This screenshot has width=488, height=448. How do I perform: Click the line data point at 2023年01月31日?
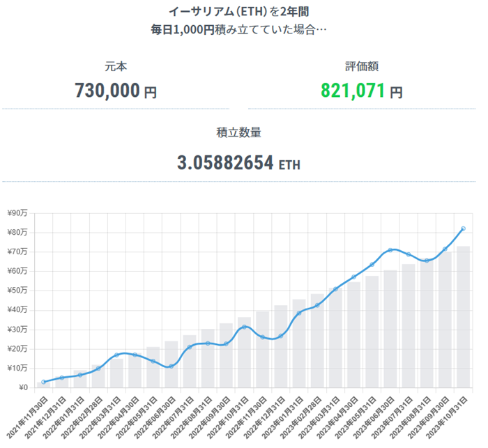[x=299, y=313]
